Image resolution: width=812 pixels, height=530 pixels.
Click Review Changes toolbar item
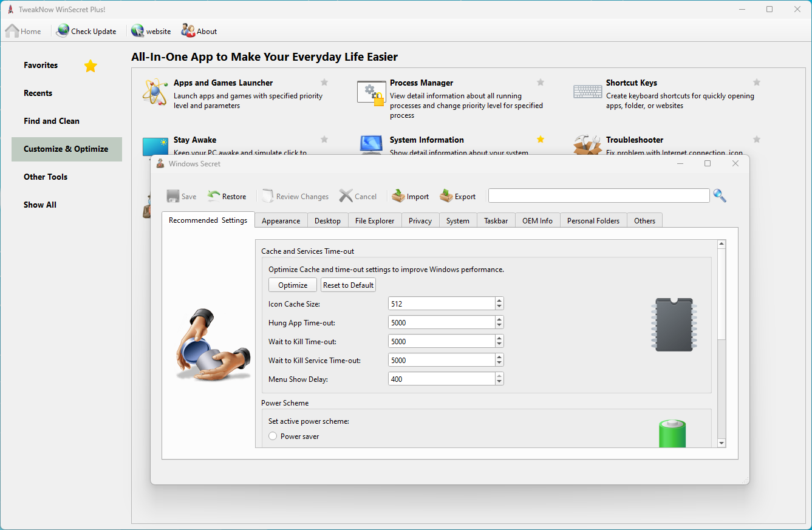click(295, 196)
